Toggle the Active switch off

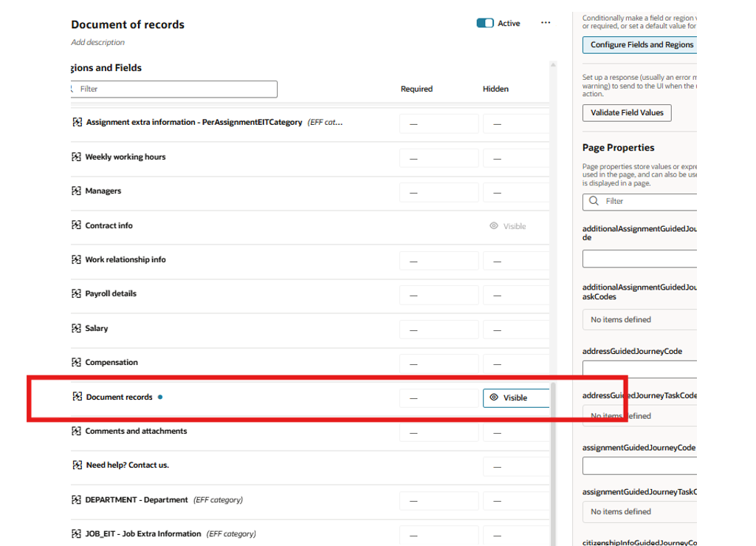(x=485, y=23)
